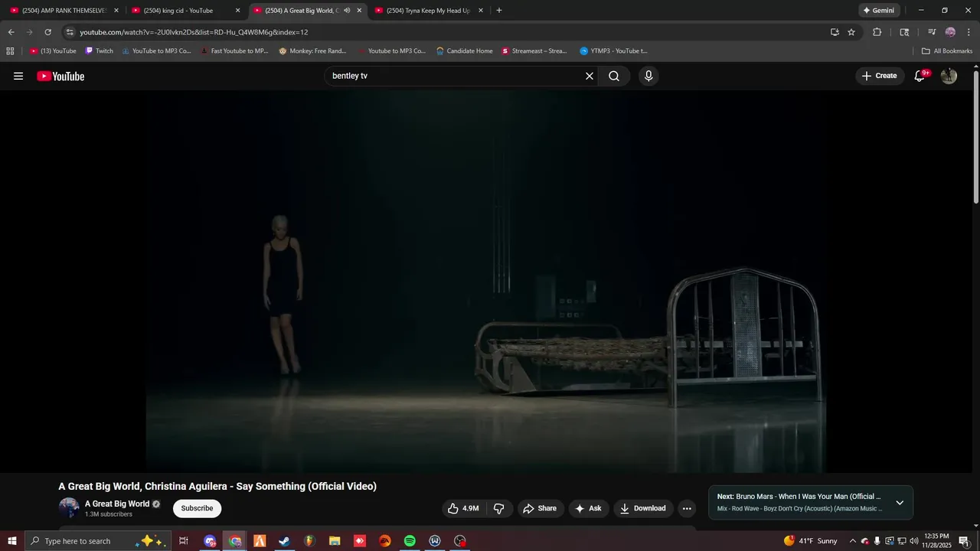
Task: Open Task View on taskbar
Action: click(x=184, y=541)
